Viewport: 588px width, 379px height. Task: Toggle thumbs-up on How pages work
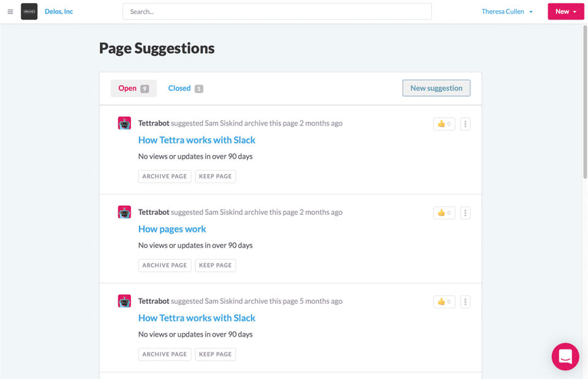pyautogui.click(x=444, y=213)
